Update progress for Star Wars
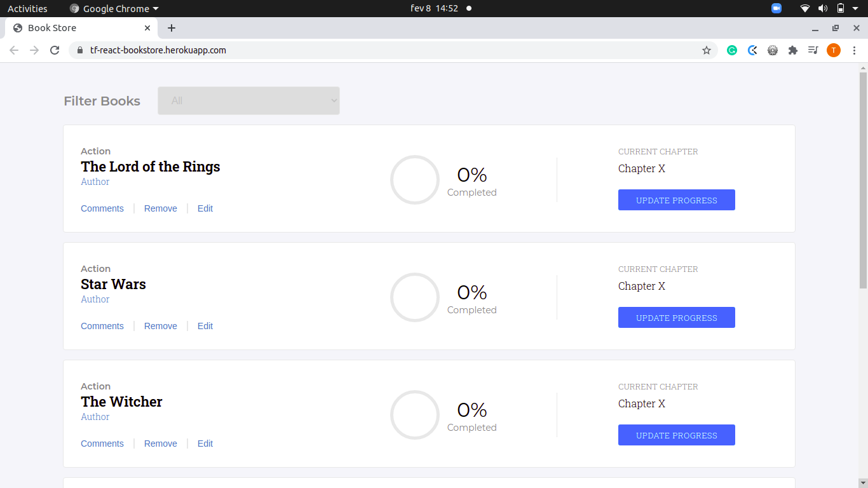Image resolution: width=868 pixels, height=488 pixels. click(677, 318)
